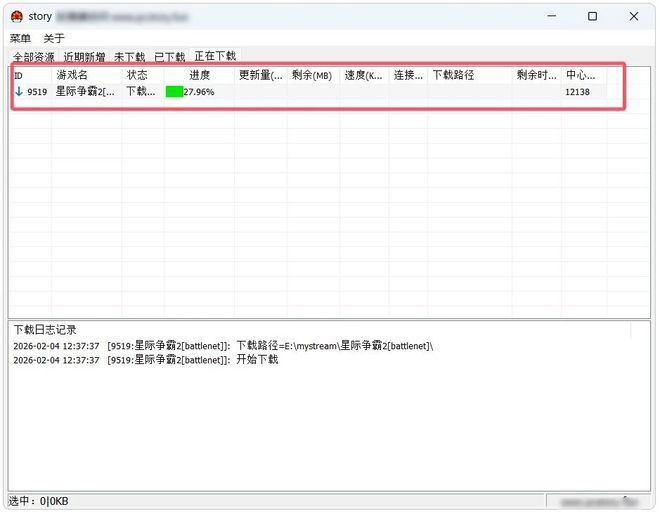Minimize the story window
660x514 pixels.
point(552,16)
